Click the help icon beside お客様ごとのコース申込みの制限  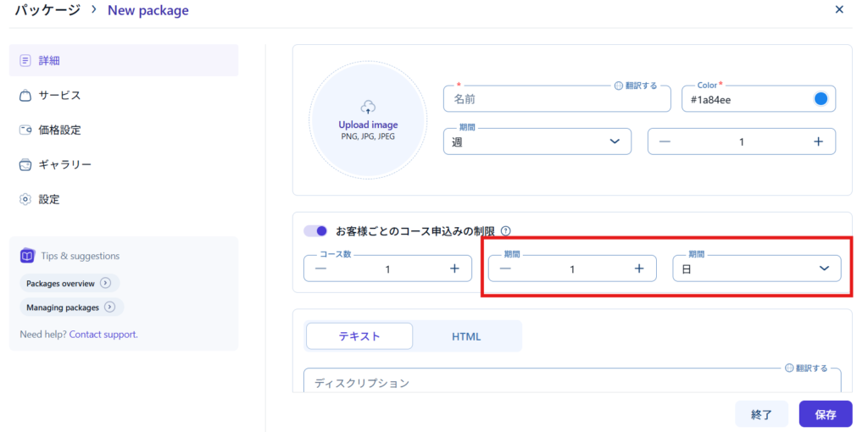[505, 230]
